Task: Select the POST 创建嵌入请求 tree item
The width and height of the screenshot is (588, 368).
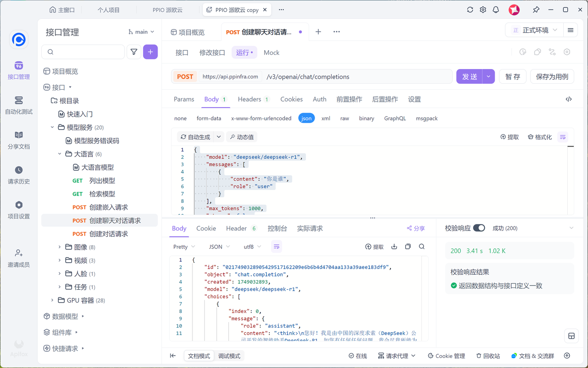Action: pos(99,207)
